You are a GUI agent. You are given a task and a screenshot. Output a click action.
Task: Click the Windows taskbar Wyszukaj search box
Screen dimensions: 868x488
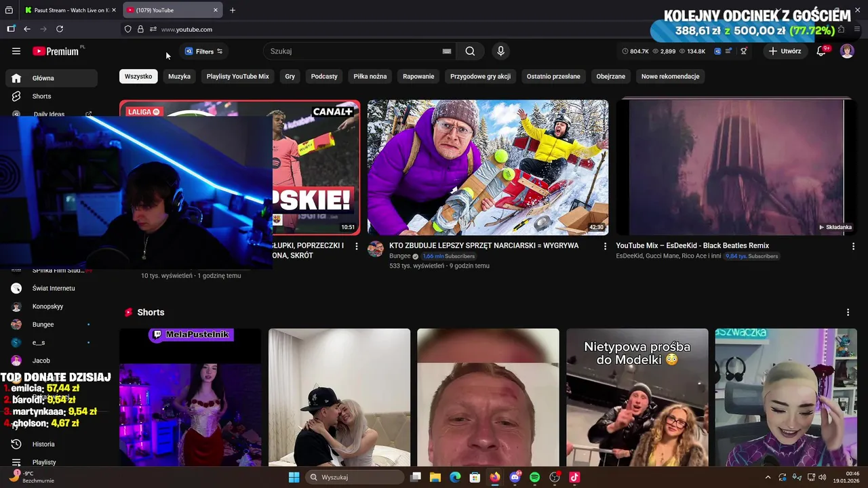354,477
